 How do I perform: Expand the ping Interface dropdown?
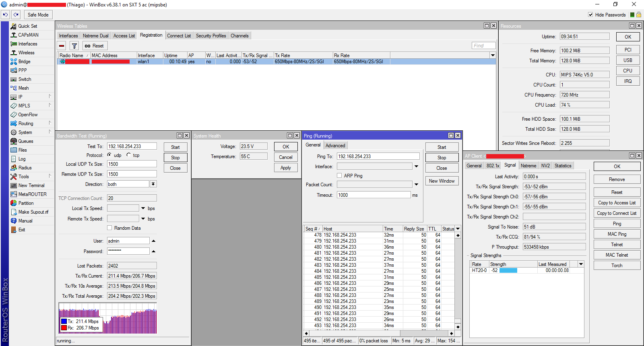pos(416,167)
